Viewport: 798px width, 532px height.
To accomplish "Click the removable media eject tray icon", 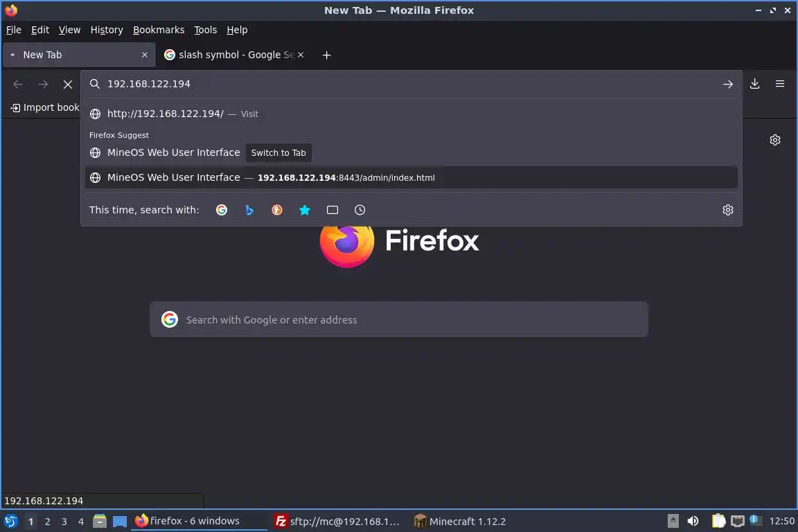I will pos(673,521).
